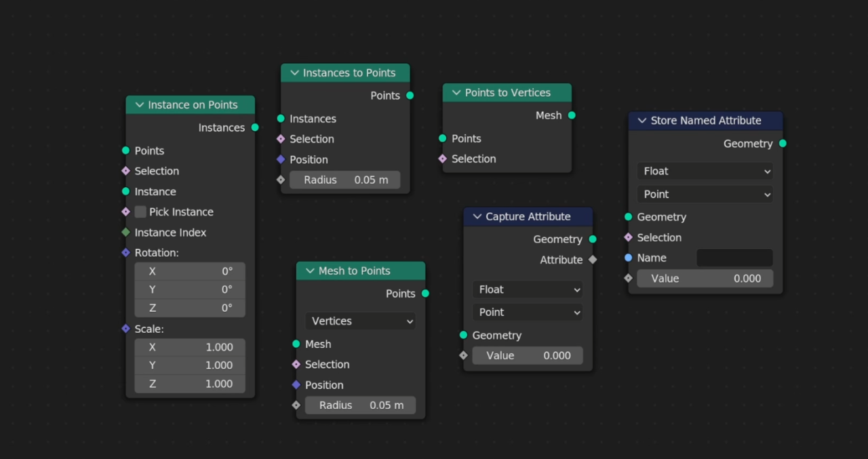This screenshot has width=868, height=459.
Task: Collapse the Points to Vertices node chevron
Action: (456, 93)
